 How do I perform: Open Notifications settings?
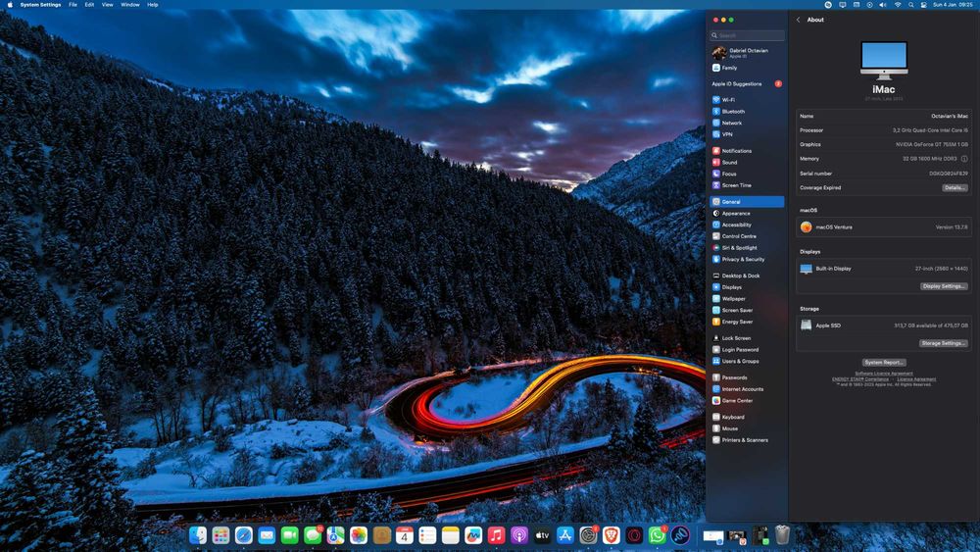[x=746, y=151]
